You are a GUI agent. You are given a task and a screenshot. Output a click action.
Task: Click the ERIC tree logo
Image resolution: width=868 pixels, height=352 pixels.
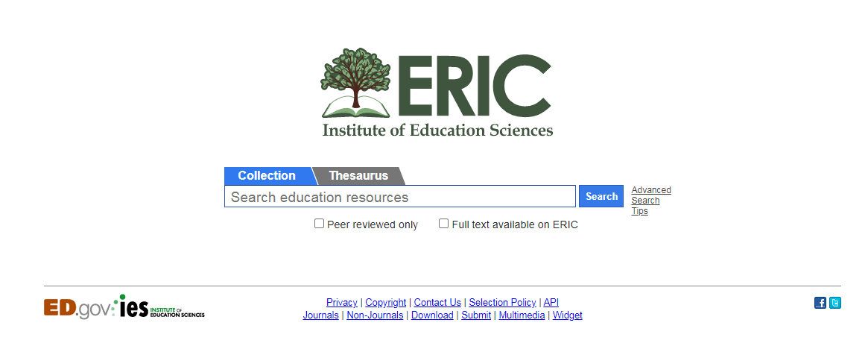tap(437, 92)
